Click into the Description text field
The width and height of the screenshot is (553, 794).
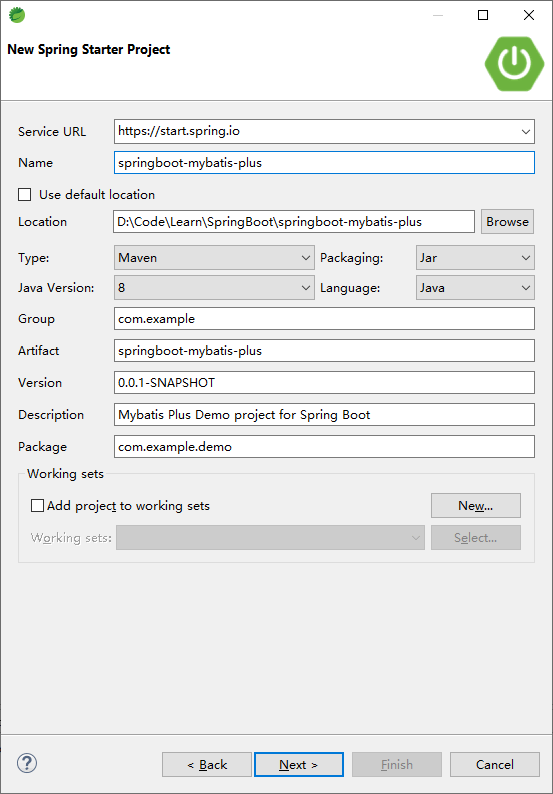coord(324,415)
